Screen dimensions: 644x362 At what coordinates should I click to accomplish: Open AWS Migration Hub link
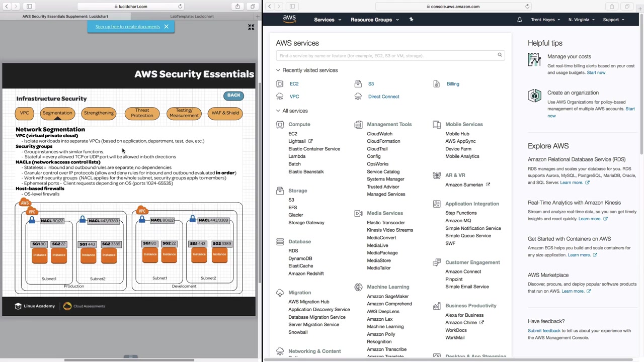tap(309, 302)
